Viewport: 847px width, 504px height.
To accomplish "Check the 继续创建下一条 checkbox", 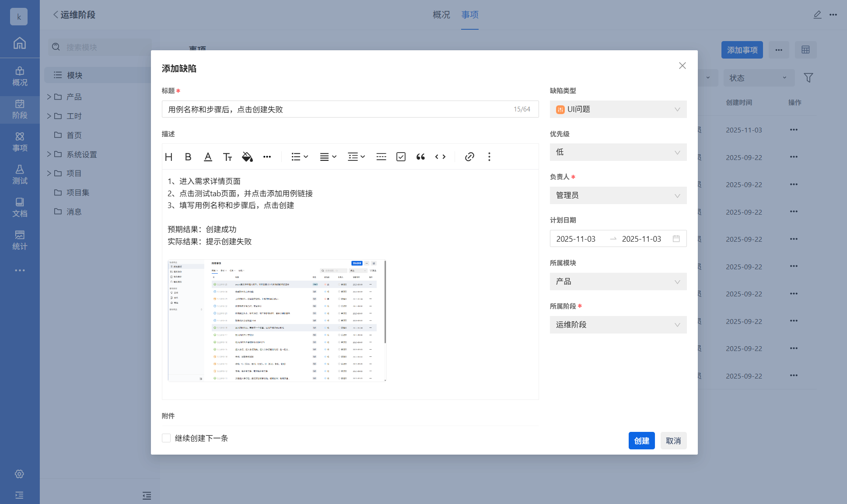I will 166,438.
